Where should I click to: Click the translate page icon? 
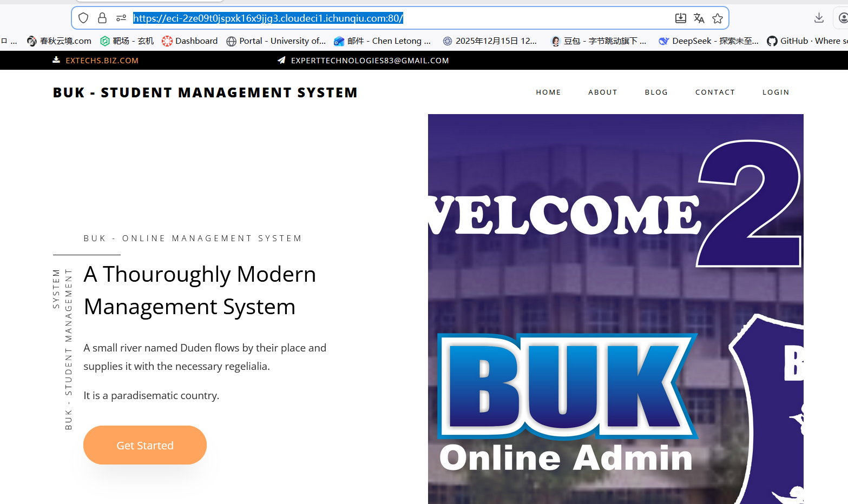[699, 18]
